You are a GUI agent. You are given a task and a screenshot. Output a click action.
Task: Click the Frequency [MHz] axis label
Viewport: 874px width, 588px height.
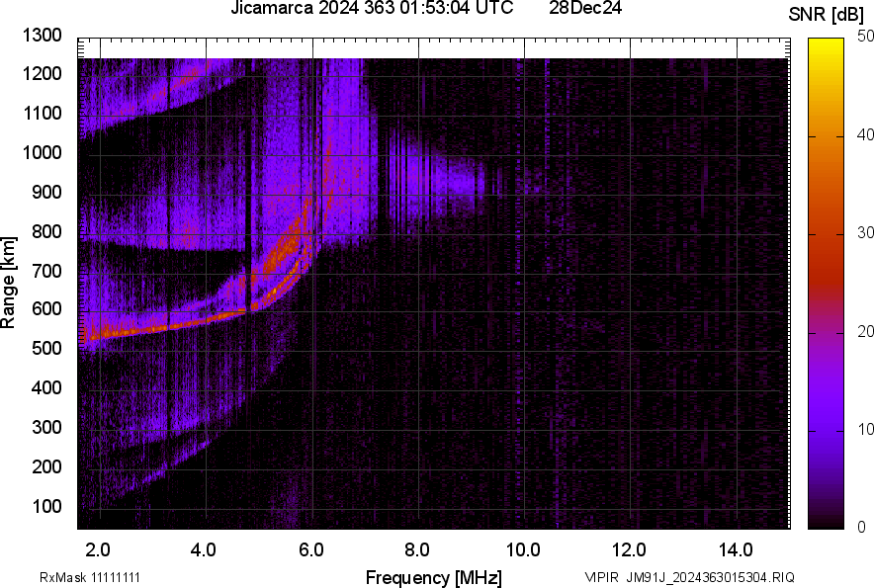point(433,577)
